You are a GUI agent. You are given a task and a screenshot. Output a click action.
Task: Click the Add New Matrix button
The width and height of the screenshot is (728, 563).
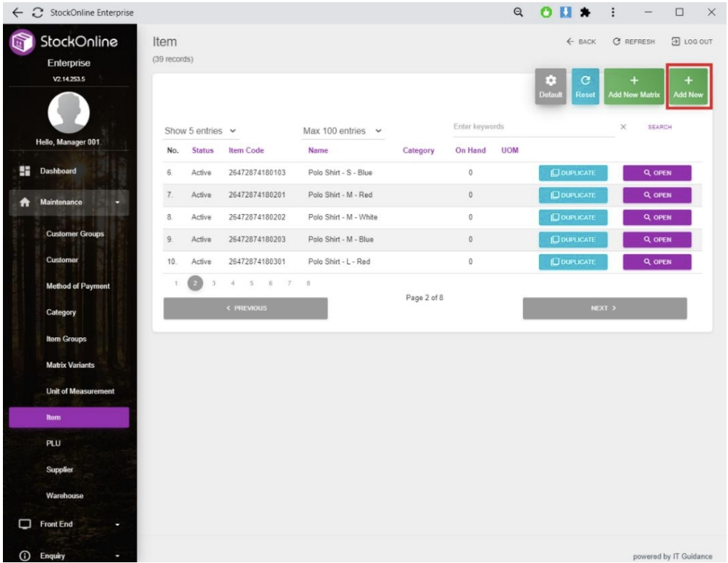[x=634, y=87]
